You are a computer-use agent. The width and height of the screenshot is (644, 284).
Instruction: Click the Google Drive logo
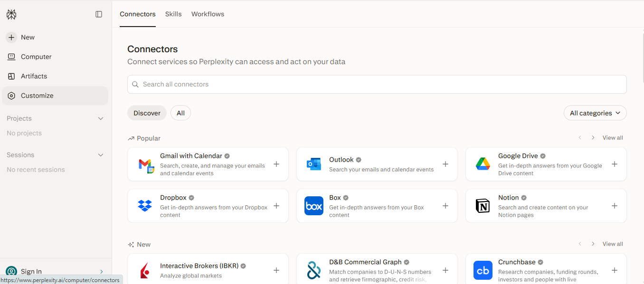point(483,164)
